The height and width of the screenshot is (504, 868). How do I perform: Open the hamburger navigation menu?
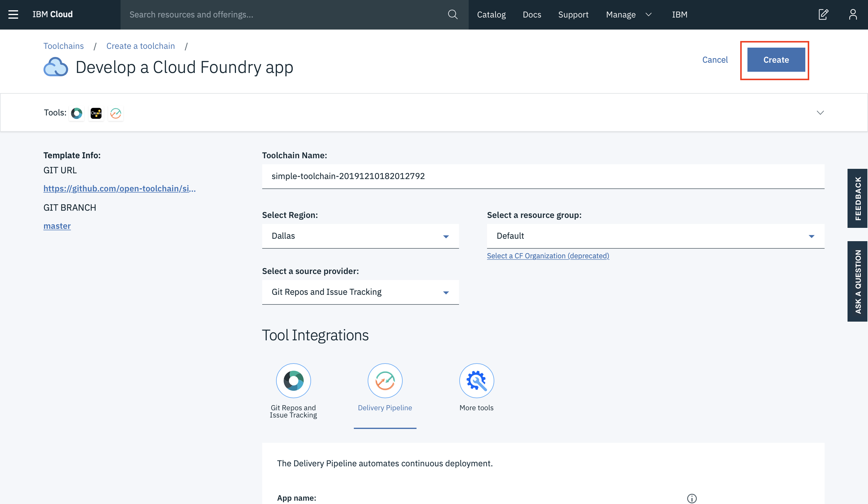[13, 14]
